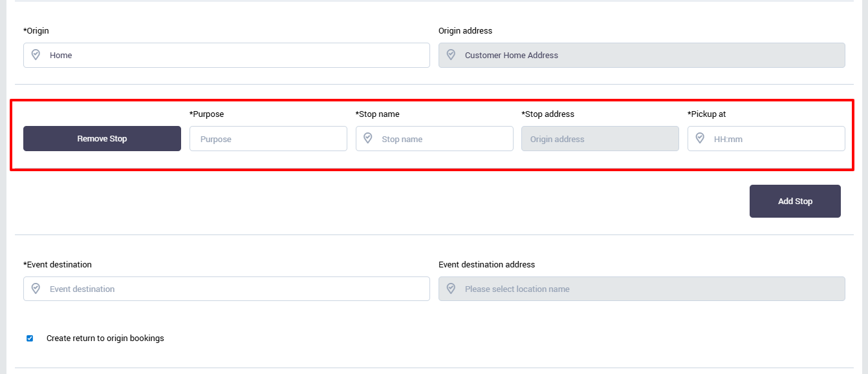Click pin icon in Event destination address field
The height and width of the screenshot is (374, 868).
451,289
